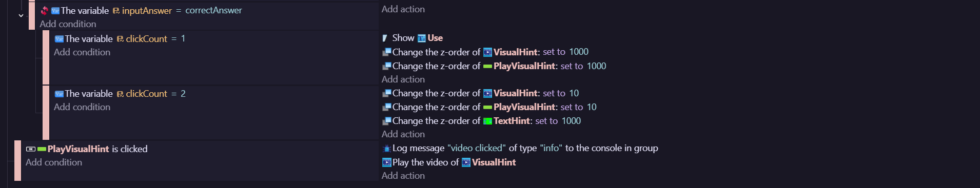Viewport: 980px width, 188px height.
Task: Click Add condition under clickCount = 2
Action: [82, 107]
